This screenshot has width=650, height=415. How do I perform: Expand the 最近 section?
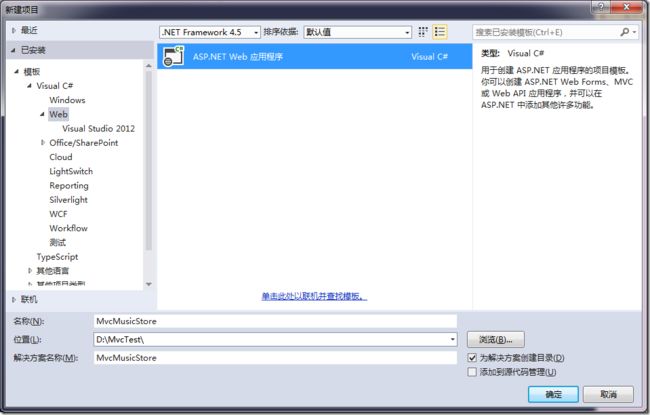(x=14, y=30)
